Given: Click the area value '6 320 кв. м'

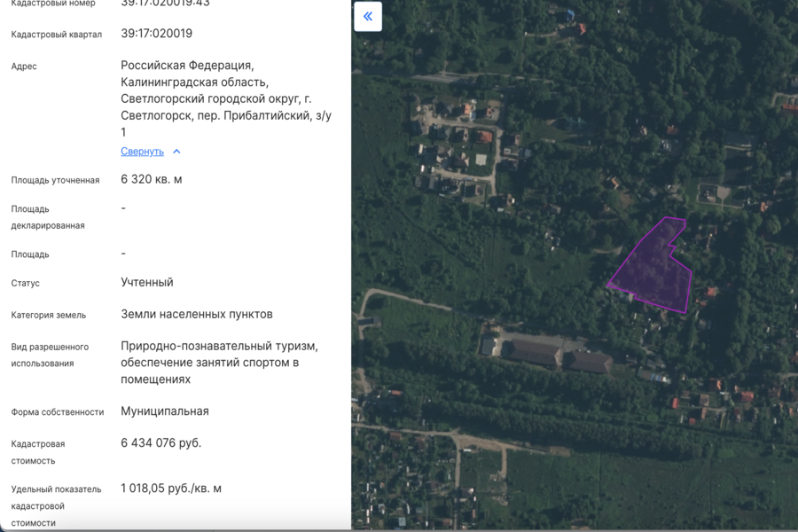Looking at the screenshot, I should pos(152,179).
